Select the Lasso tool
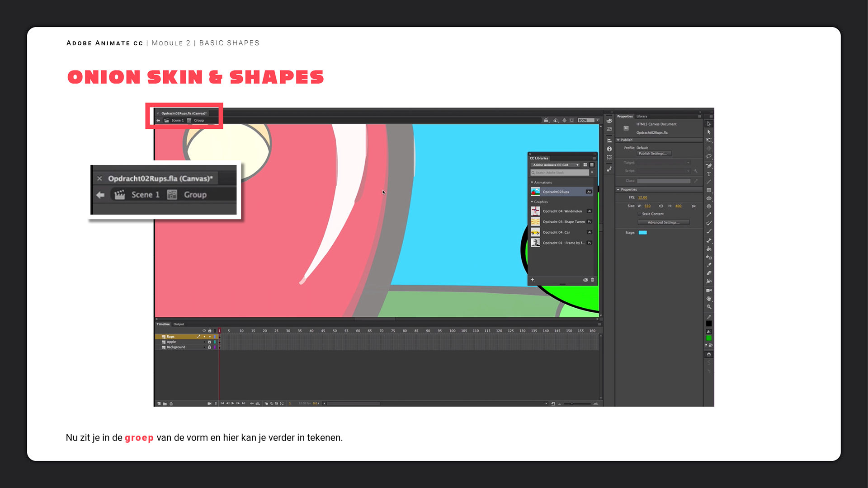Screen dimensions: 868x488 tap(709, 156)
